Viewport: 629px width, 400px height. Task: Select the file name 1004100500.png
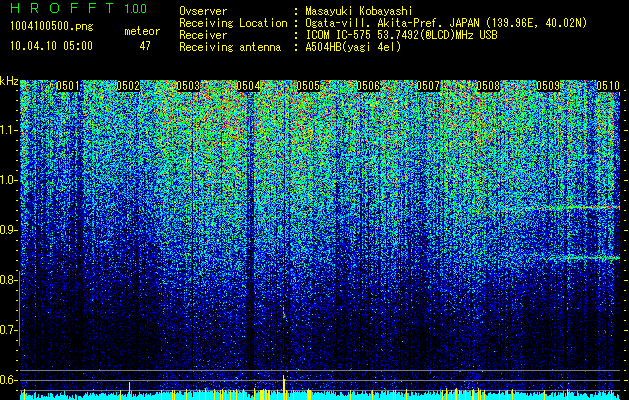(x=52, y=27)
